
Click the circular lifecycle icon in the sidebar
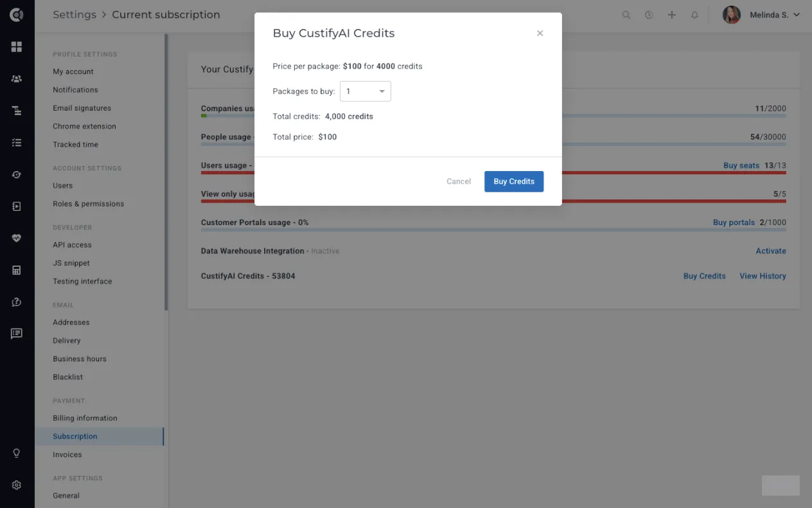pyautogui.click(x=17, y=174)
